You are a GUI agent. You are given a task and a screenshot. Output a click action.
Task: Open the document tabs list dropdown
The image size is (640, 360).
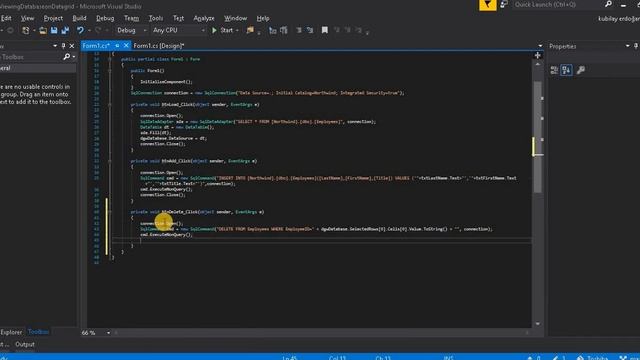coord(540,46)
